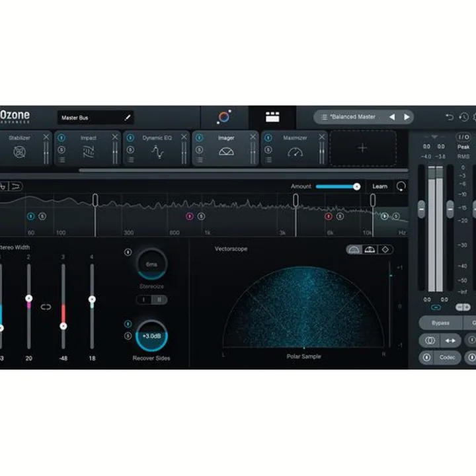Click the Stereoize 6ms knob

pos(151,264)
